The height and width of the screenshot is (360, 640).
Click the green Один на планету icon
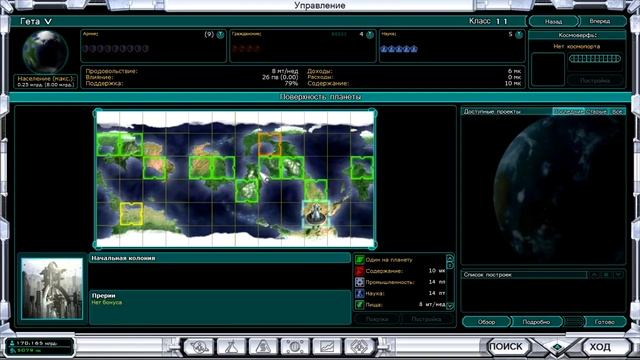coord(360,260)
